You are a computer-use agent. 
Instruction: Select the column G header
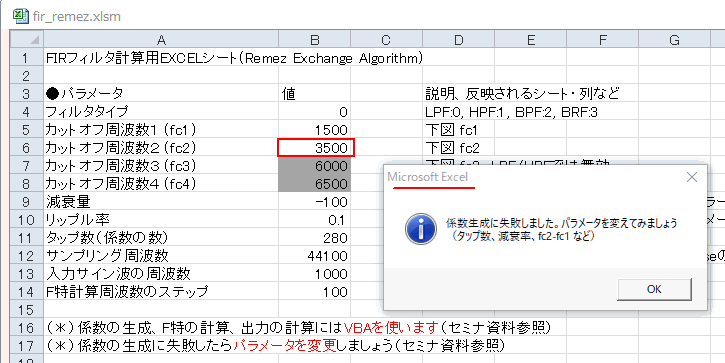[674, 40]
